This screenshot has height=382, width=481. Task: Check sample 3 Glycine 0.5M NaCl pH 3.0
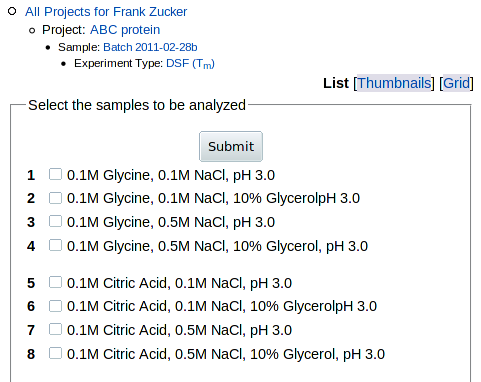pyautogui.click(x=55, y=221)
